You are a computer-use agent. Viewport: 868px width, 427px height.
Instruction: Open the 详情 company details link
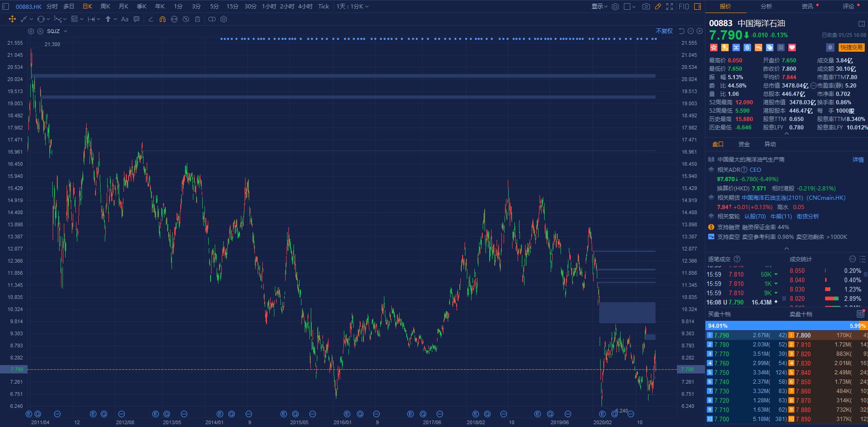pos(858,160)
